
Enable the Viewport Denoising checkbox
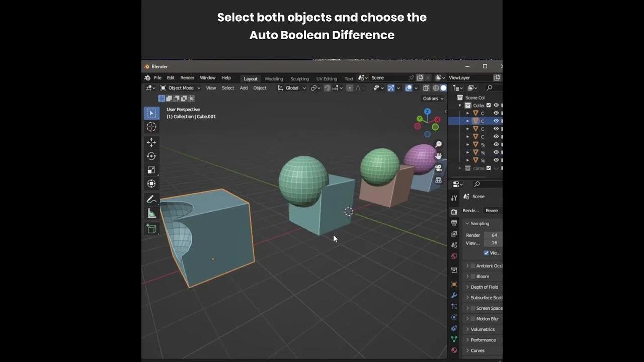pos(486,253)
